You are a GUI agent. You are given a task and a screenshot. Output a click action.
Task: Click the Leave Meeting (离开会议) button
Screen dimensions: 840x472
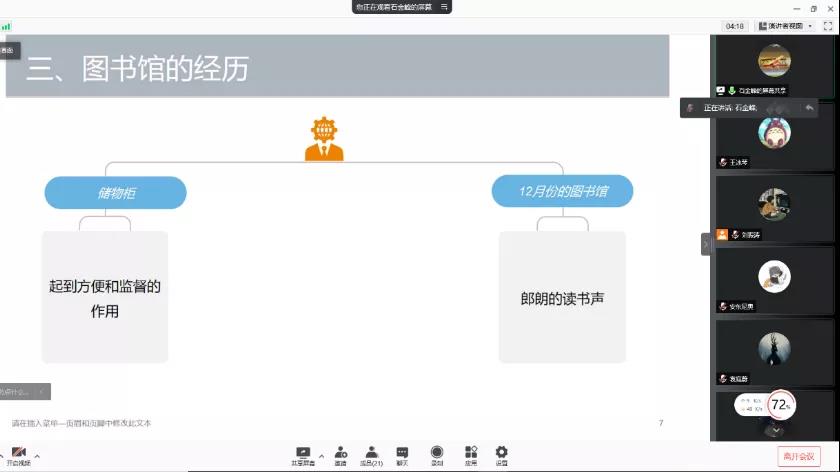798,455
